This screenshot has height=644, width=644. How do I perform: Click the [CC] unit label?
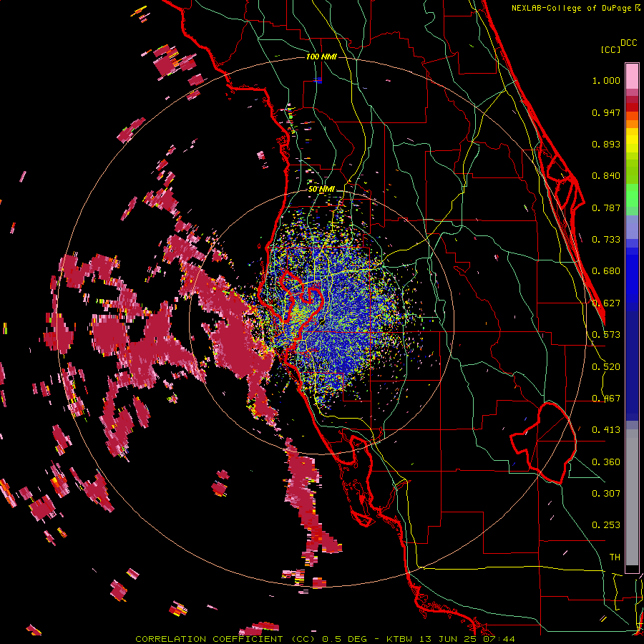tap(610, 49)
